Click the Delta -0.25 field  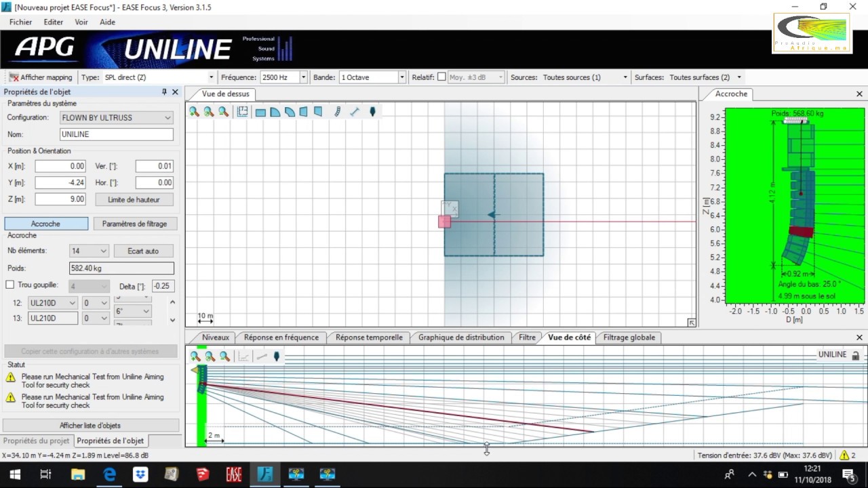pyautogui.click(x=163, y=285)
